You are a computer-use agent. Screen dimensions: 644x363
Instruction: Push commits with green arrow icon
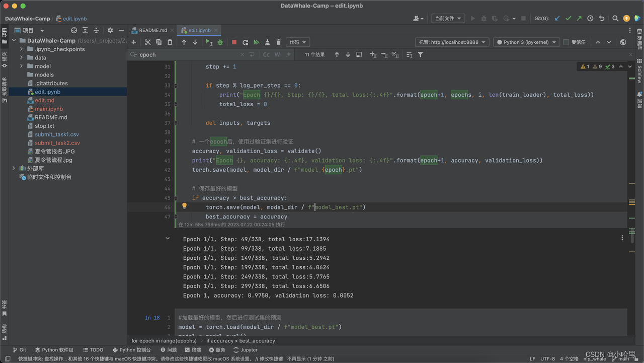pos(579,18)
